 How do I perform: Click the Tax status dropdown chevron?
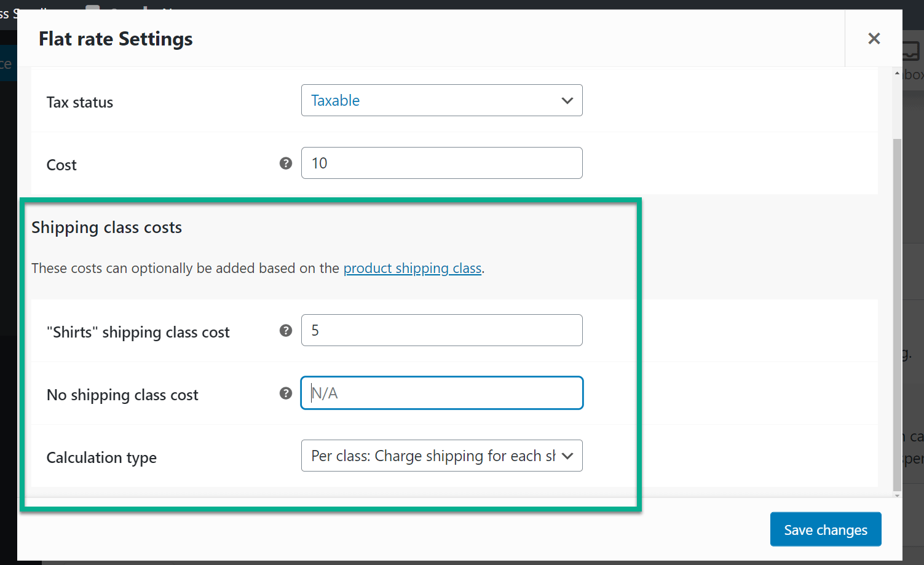567,100
